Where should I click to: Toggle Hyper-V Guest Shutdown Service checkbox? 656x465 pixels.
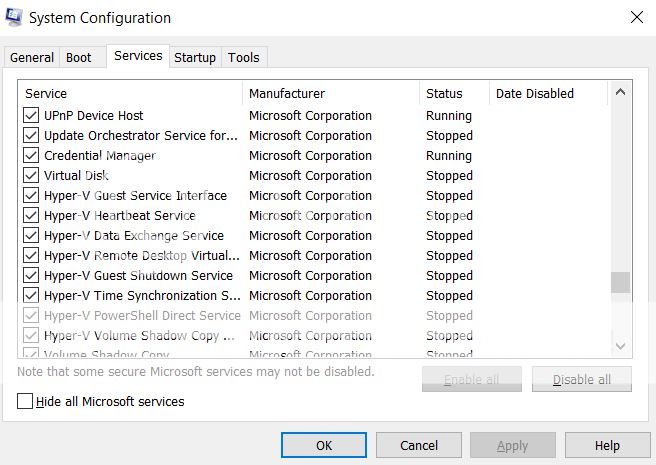point(31,275)
